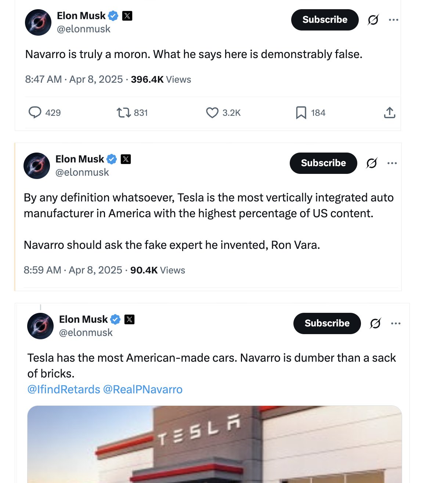Like the tweet with 3.2K likes
Screen dimensions: 448x483
pyautogui.click(x=212, y=112)
